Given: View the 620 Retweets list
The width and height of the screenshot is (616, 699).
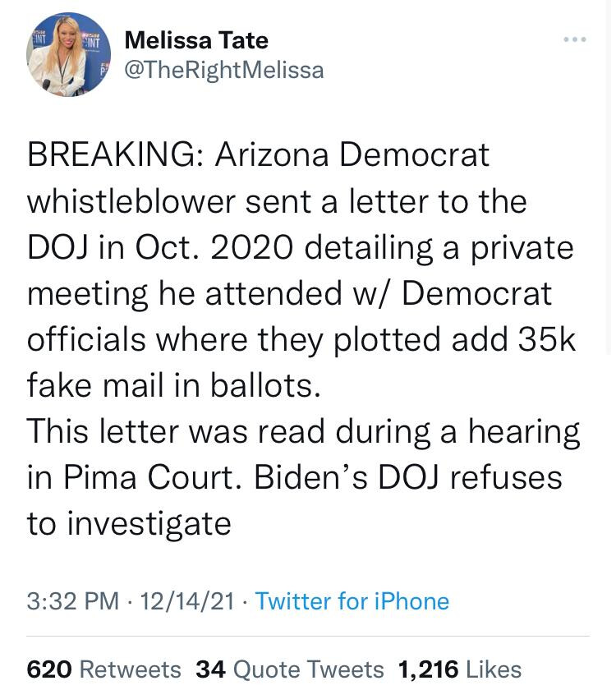Looking at the screenshot, I should pos(104,669).
